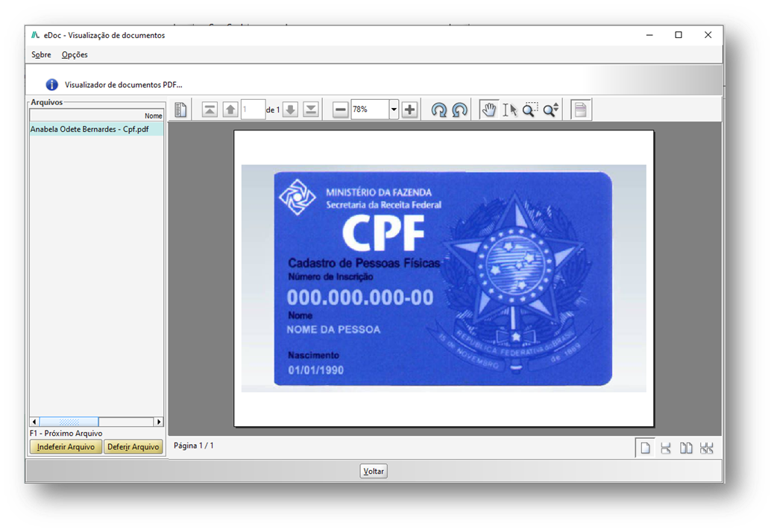The width and height of the screenshot is (774, 532).
Task: Open the zoom percentage dropdown arrow
Action: pyautogui.click(x=394, y=110)
